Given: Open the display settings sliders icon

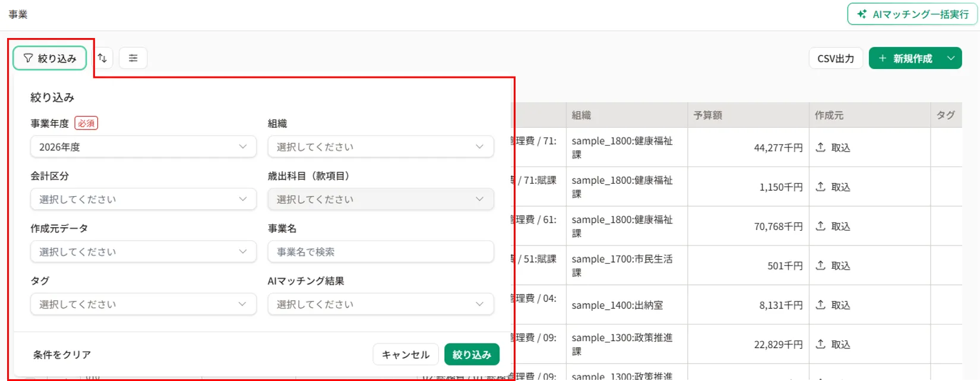Looking at the screenshot, I should (133, 58).
